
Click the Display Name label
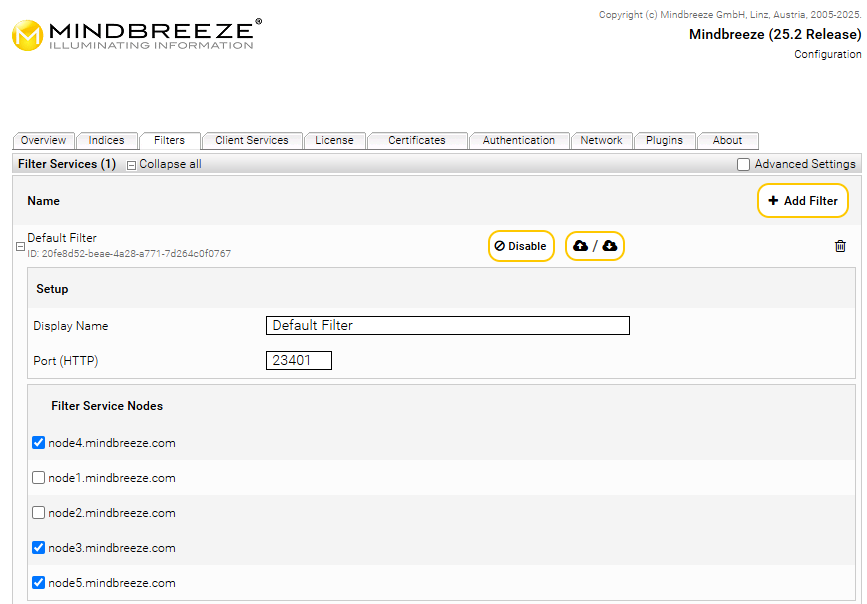tap(71, 326)
